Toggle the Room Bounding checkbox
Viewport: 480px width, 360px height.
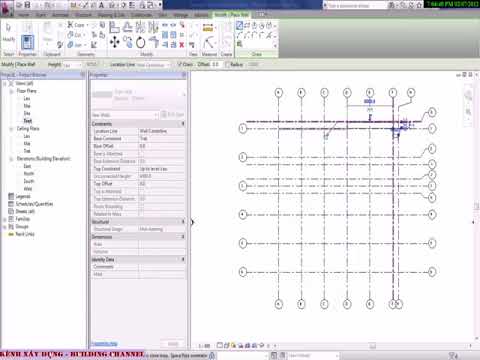[141, 206]
